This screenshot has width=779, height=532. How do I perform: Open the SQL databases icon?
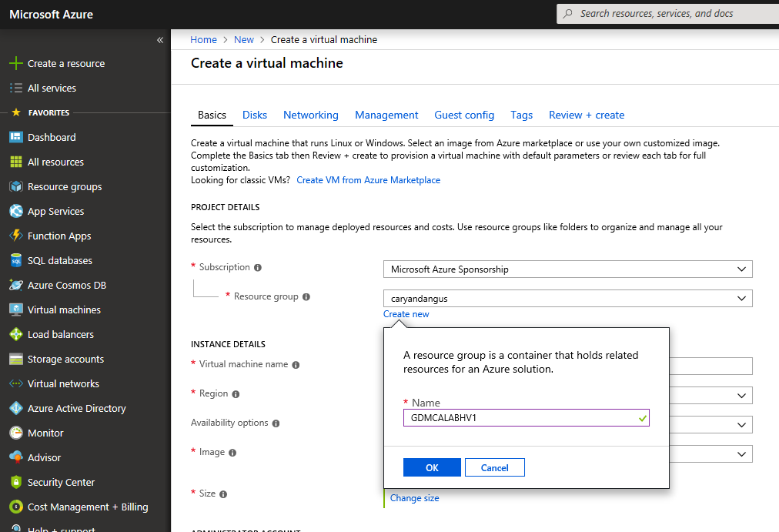[x=16, y=260]
